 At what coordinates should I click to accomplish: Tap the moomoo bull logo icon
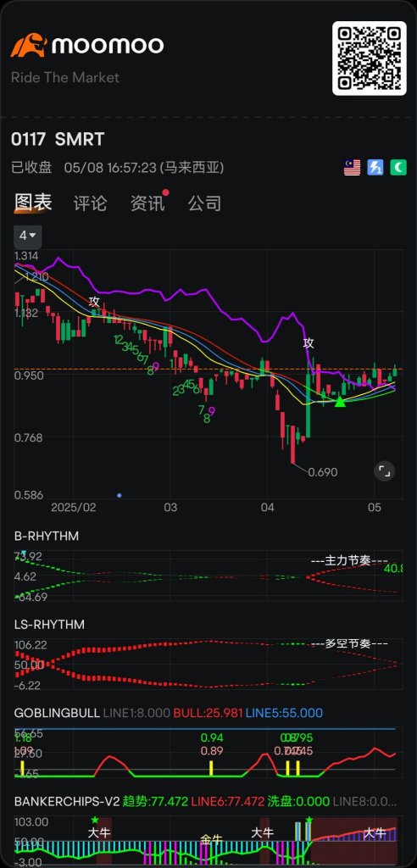[28, 45]
